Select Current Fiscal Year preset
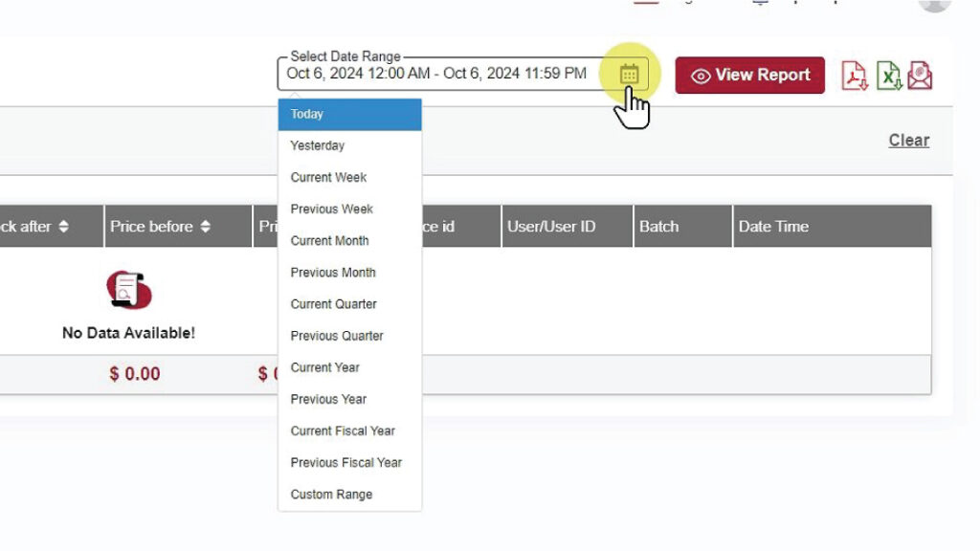This screenshot has width=980, height=552. tap(343, 431)
